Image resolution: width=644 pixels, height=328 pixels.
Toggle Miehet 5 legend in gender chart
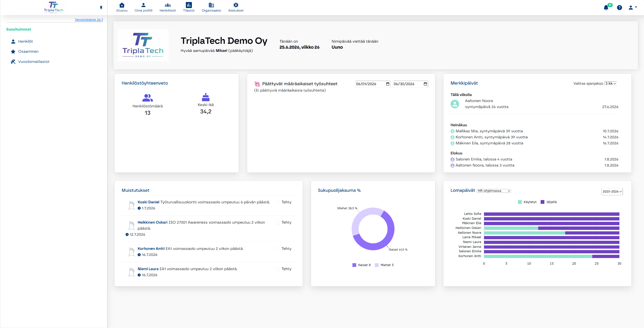(384, 265)
